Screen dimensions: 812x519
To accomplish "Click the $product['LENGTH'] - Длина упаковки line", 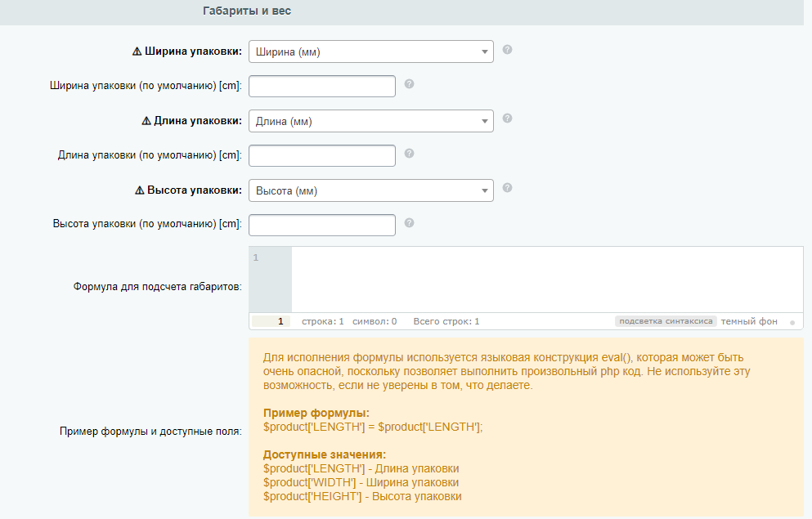I will point(361,469).
